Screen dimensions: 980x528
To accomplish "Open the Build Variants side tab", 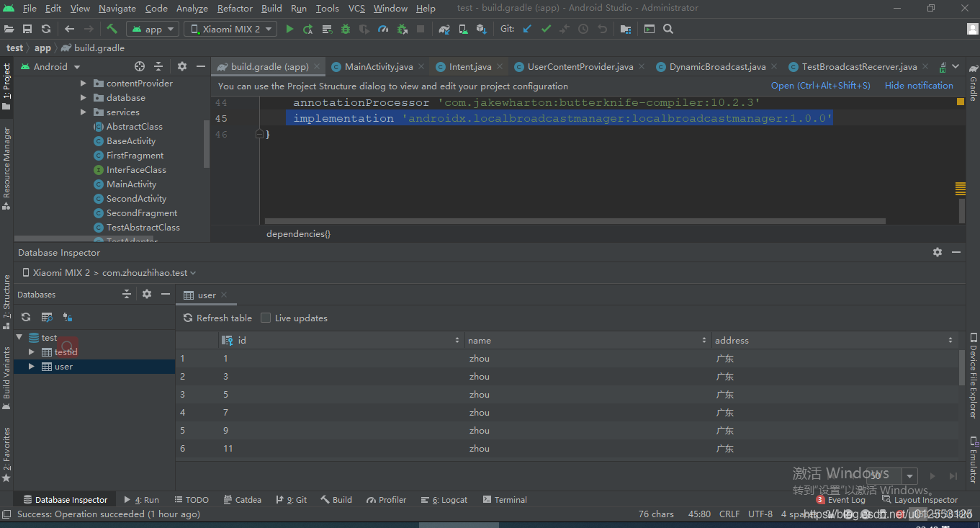I will [x=6, y=378].
